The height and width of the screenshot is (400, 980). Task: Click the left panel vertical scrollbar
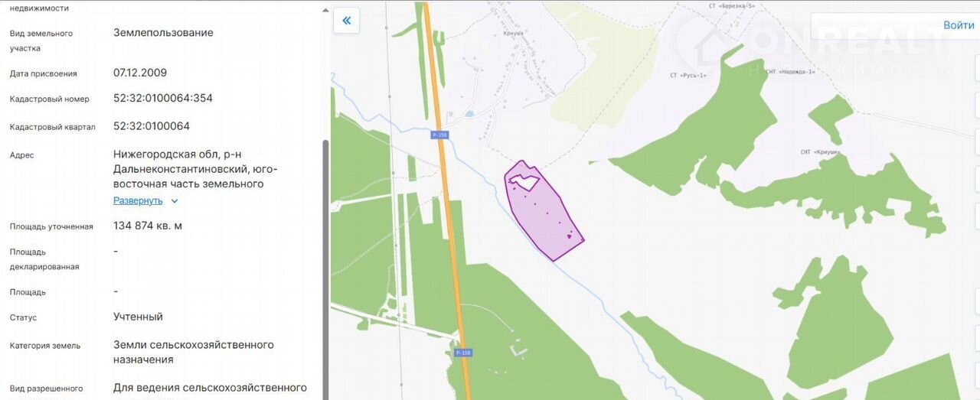(325, 269)
